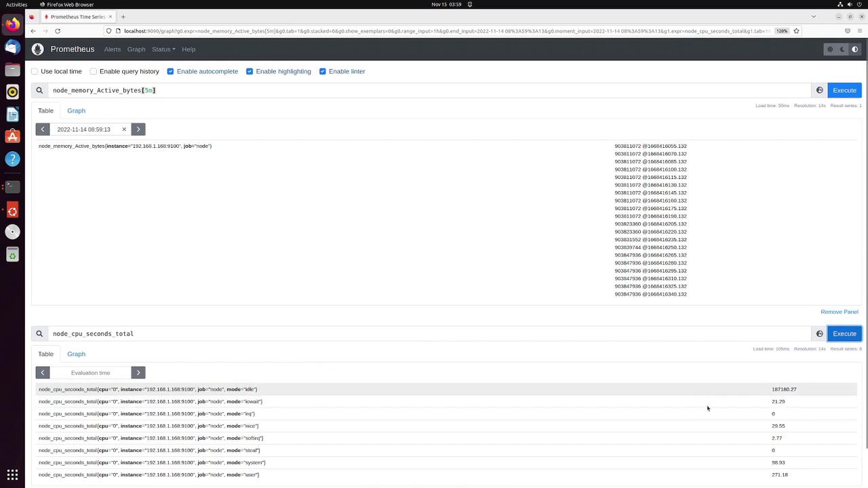Step evaluation time back in second panel
Image resolution: width=868 pixels, height=488 pixels.
coord(43,373)
